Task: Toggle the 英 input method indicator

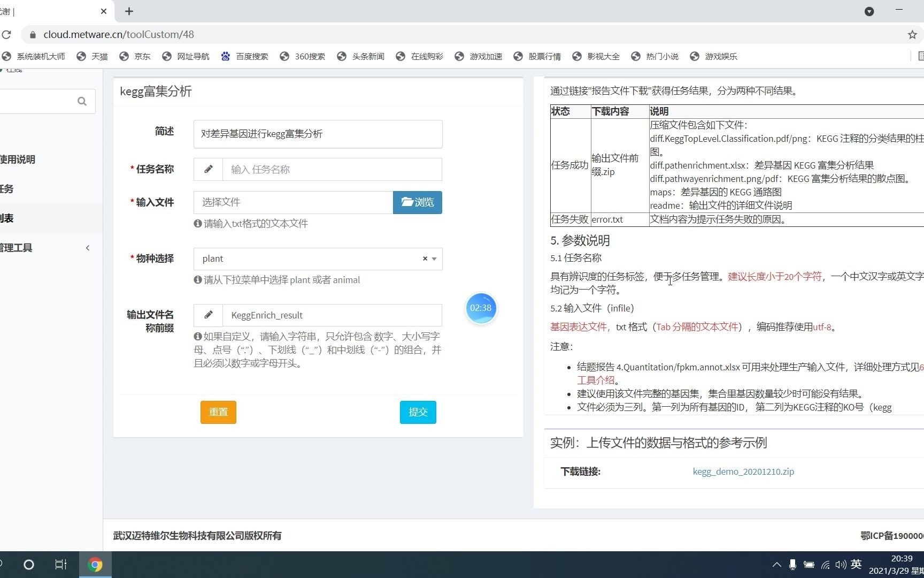Action: (856, 564)
